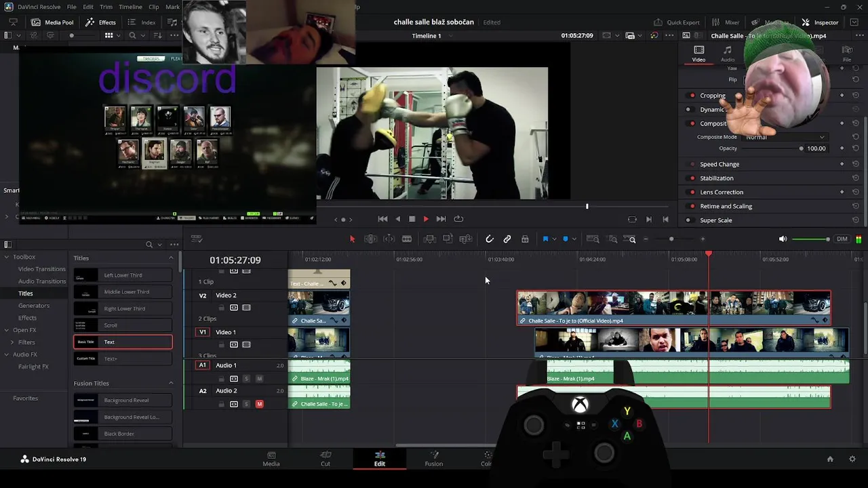Viewport: 868px width, 488px height.
Task: Open the Timeline menu
Action: 130,7
